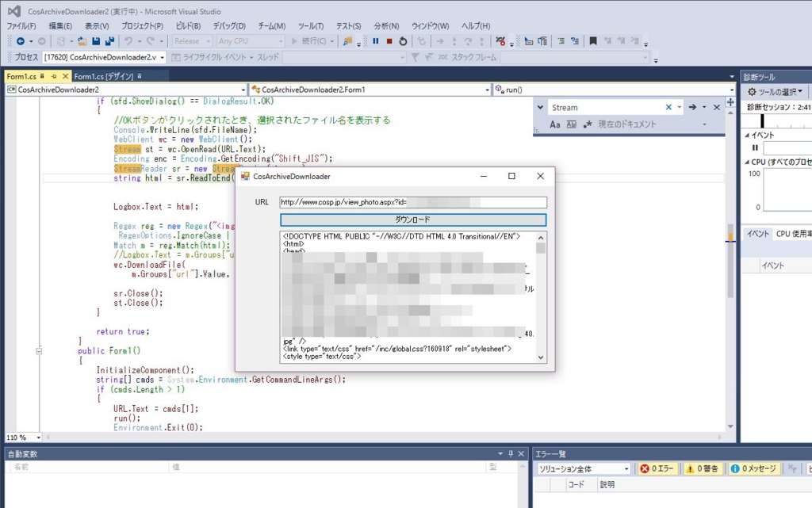Viewport: 812px width, 508px height.
Task: Pause the diagnostic events track
Action: point(755,147)
